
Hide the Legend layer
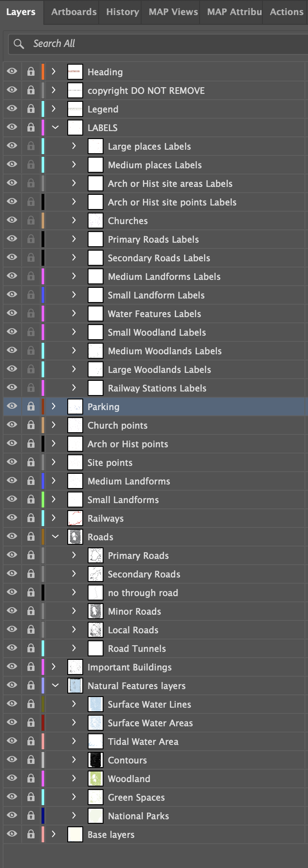[x=12, y=108]
